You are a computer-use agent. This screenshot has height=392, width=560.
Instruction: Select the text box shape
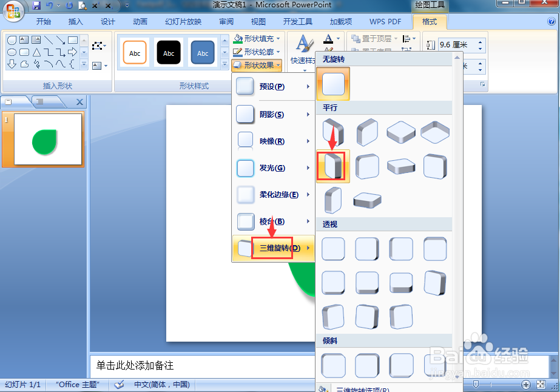(x=24, y=40)
